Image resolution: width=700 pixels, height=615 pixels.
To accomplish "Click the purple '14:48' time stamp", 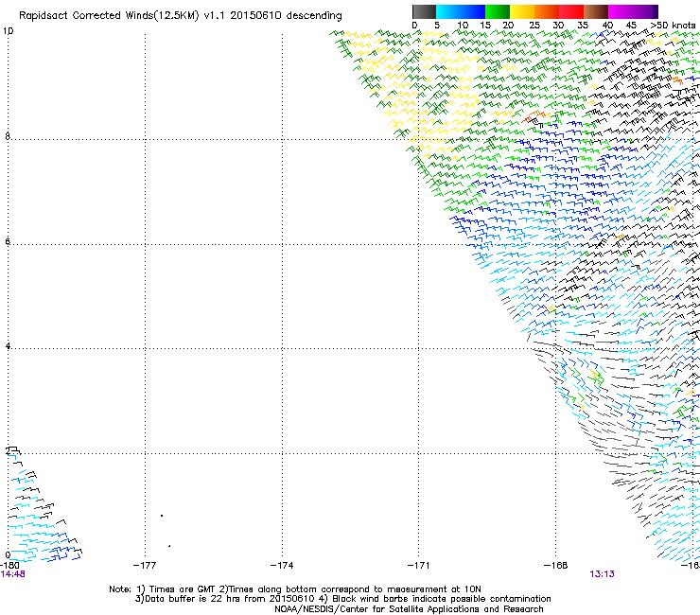I will pos(12,574).
